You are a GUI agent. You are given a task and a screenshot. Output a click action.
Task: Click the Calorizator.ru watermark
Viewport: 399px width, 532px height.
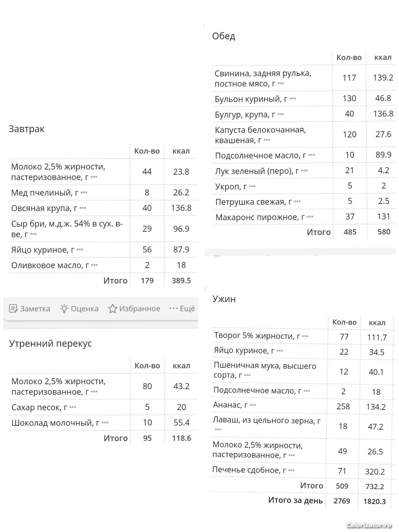[369, 525]
